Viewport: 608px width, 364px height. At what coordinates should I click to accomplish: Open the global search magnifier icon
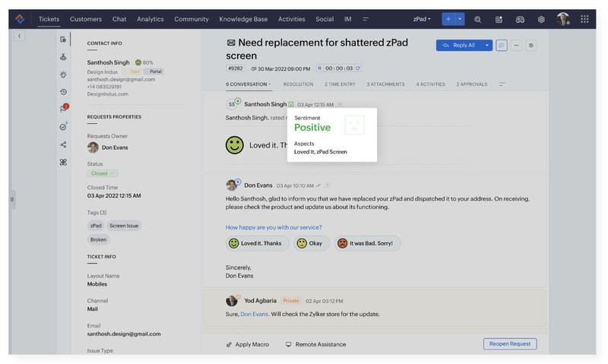[477, 19]
